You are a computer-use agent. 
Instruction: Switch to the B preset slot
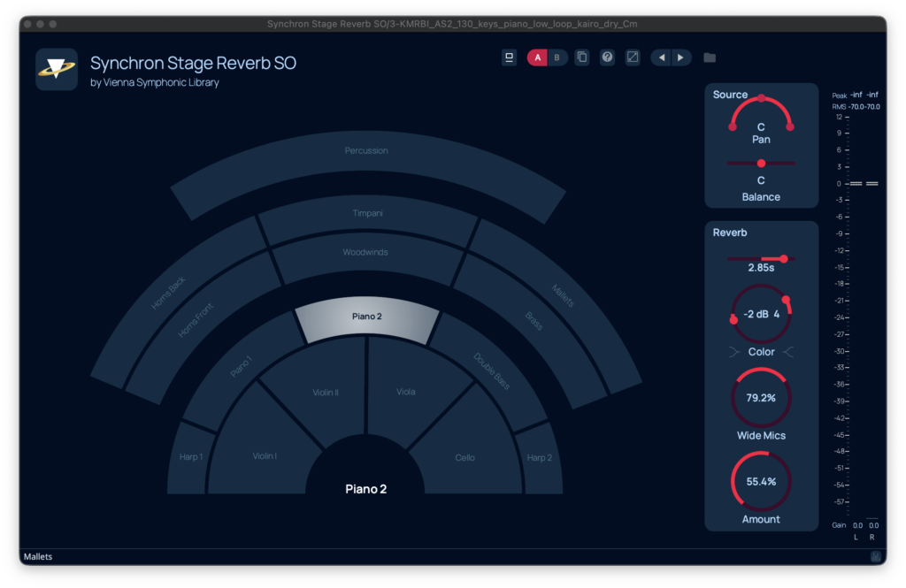coord(557,57)
